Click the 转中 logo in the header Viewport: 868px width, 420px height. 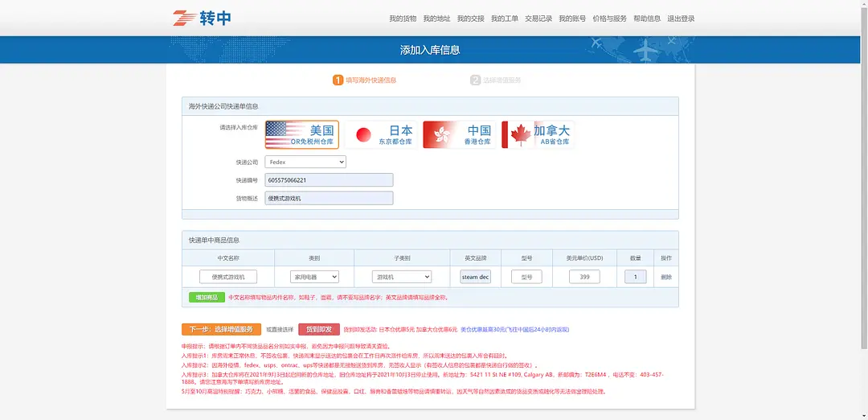point(203,18)
